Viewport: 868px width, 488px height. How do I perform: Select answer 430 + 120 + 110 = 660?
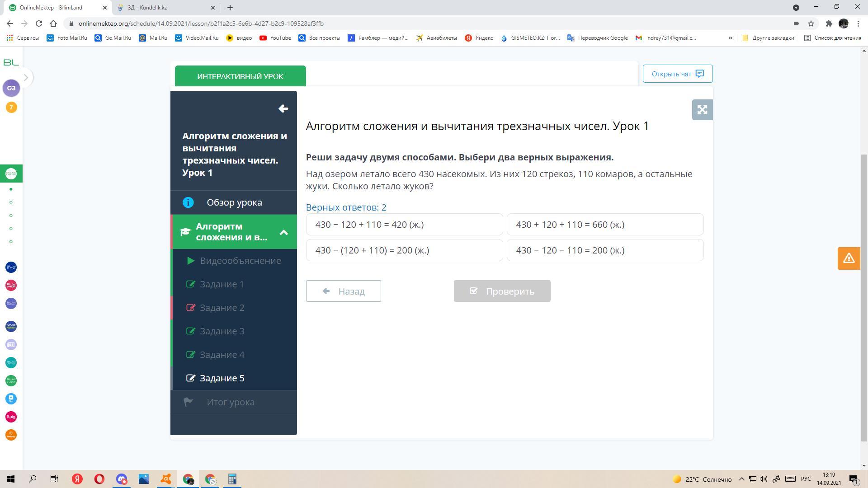click(604, 225)
